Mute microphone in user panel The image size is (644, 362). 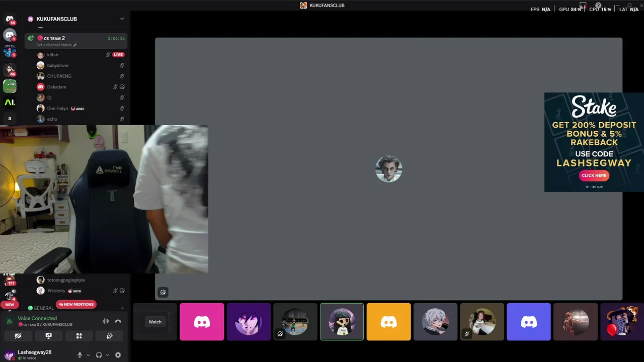(x=79, y=355)
